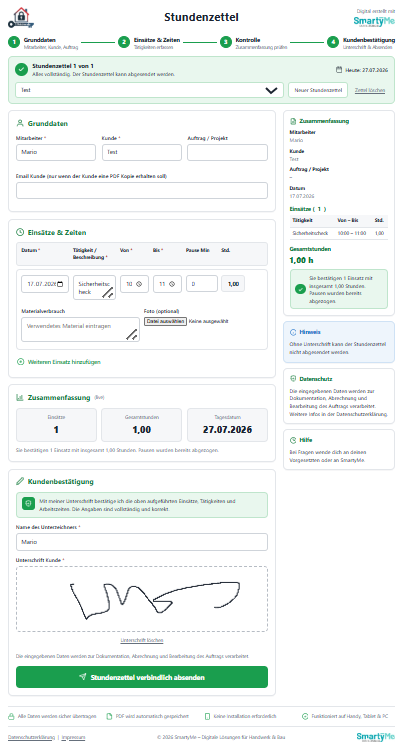402x750 pixels.
Task: Click Datei auswählen to upload a photo
Action: 165,321
